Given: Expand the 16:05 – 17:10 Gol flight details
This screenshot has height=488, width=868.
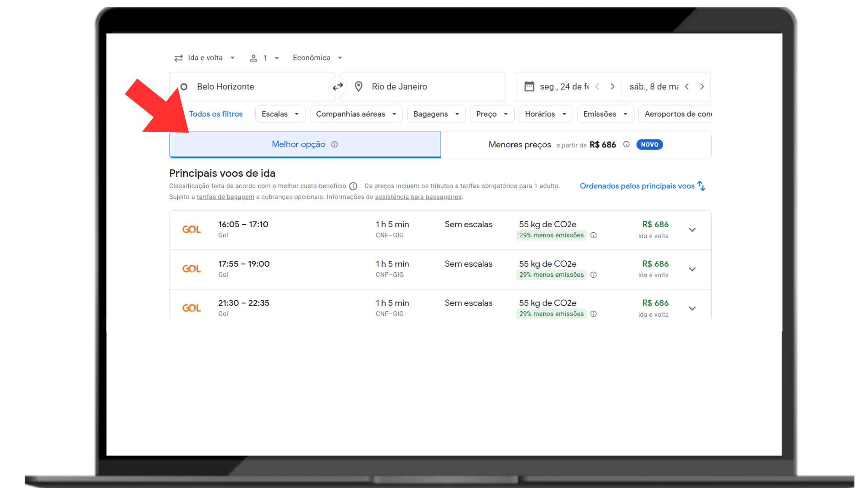Looking at the screenshot, I should 692,230.
